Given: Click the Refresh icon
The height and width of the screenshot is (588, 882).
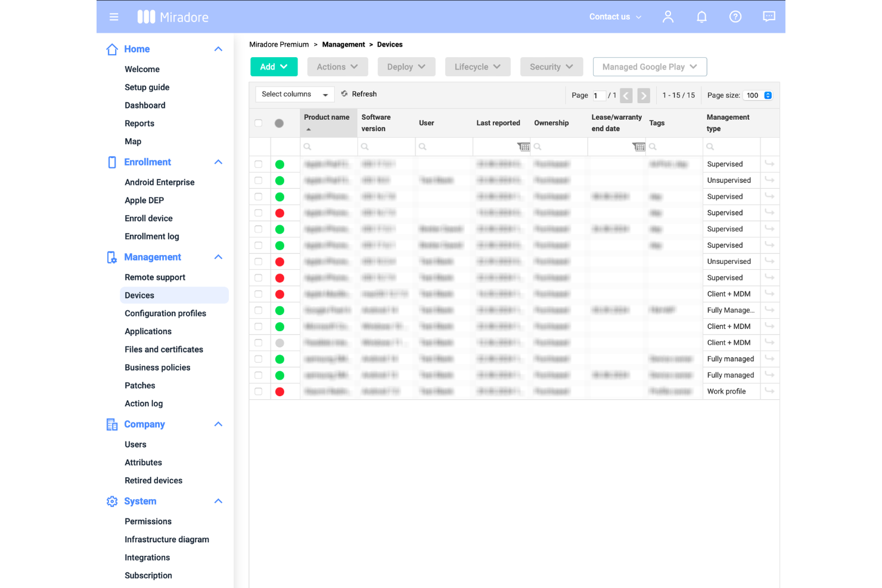Looking at the screenshot, I should 344,94.
